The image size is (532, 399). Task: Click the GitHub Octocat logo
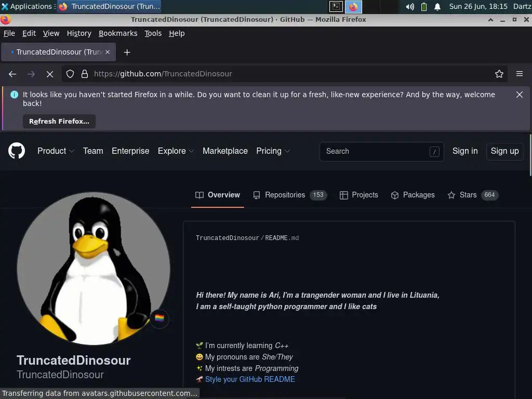[16, 151]
